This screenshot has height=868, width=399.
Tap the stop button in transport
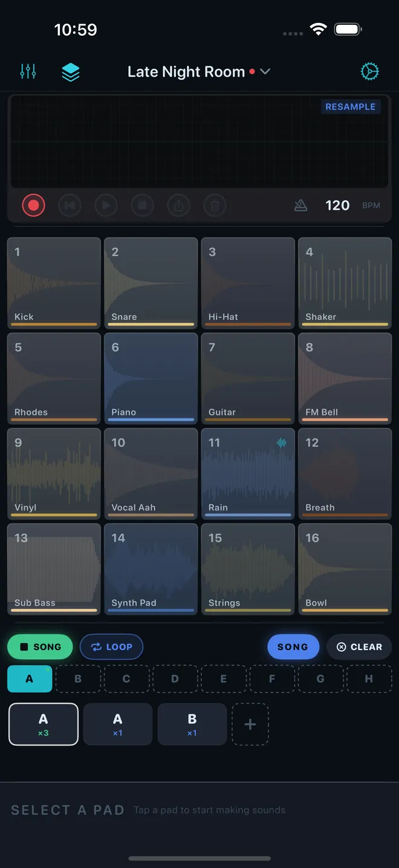click(142, 206)
